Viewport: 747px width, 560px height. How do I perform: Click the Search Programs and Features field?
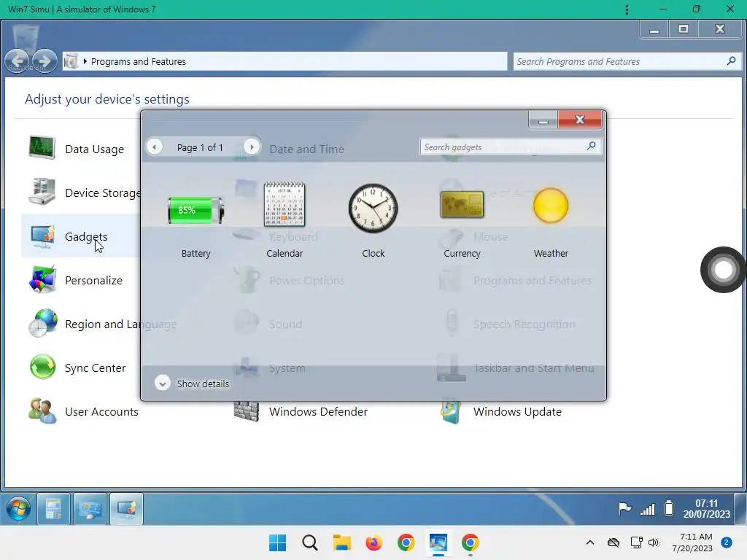click(627, 61)
